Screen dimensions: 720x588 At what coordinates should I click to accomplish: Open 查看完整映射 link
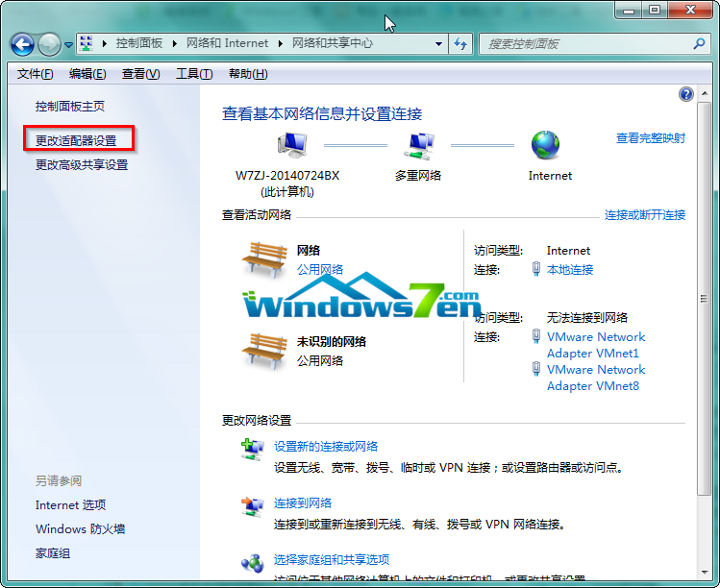(x=651, y=138)
